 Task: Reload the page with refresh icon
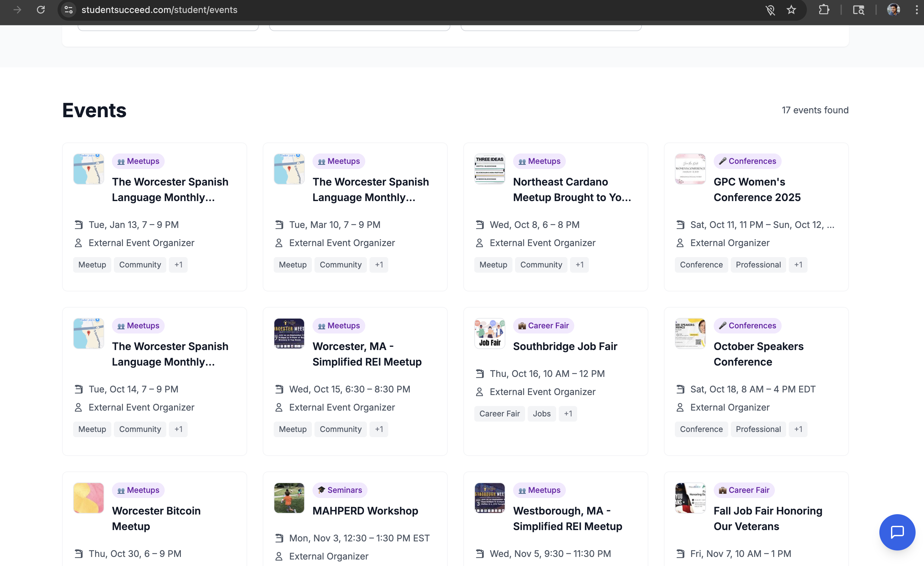coord(41,10)
